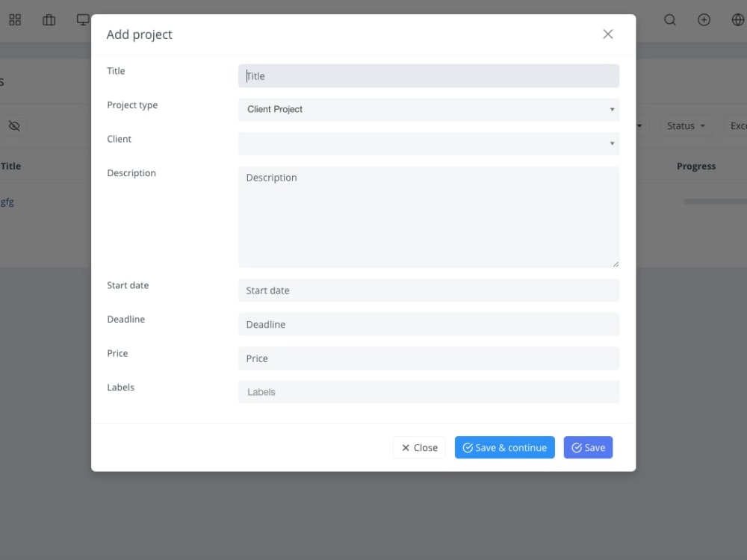Viewport: 747px width, 560px height.
Task: Open the Project type dropdown
Action: pyautogui.click(x=429, y=110)
